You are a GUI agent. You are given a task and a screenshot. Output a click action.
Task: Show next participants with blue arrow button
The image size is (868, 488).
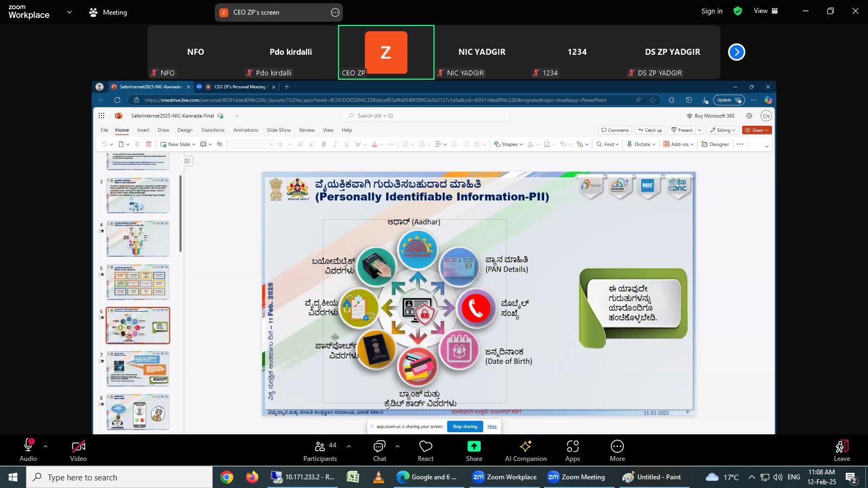(736, 52)
